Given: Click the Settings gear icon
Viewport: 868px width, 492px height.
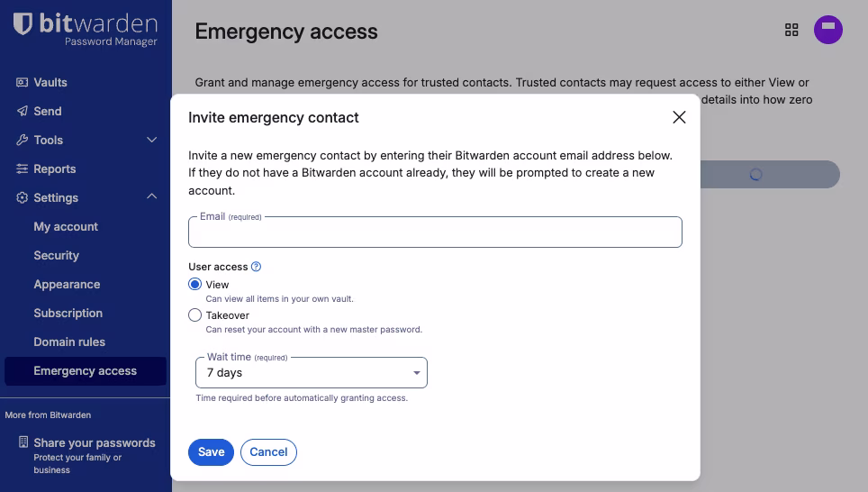Looking at the screenshot, I should click(23, 197).
